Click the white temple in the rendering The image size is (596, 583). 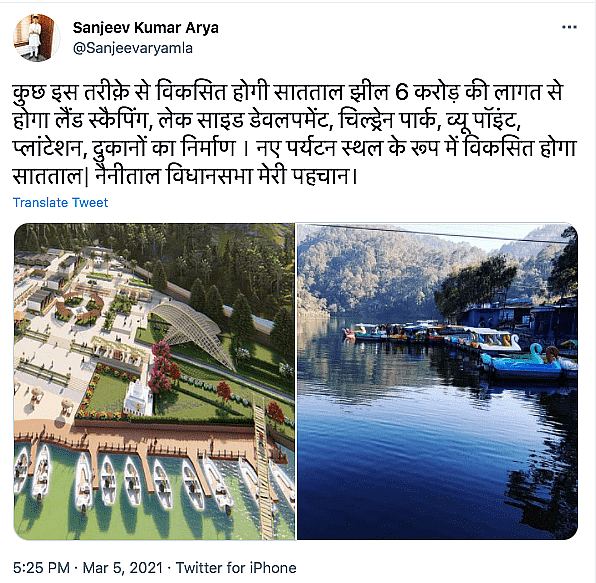(x=139, y=397)
